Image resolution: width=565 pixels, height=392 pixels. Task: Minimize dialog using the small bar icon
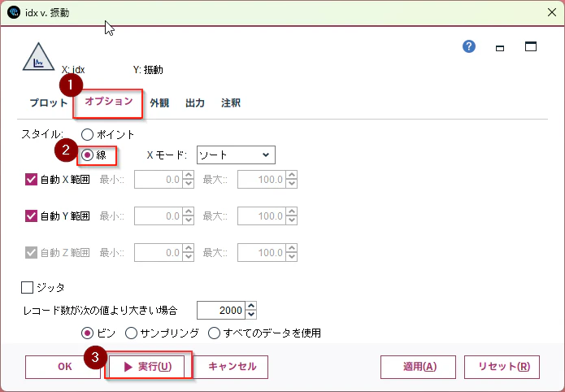(500, 48)
